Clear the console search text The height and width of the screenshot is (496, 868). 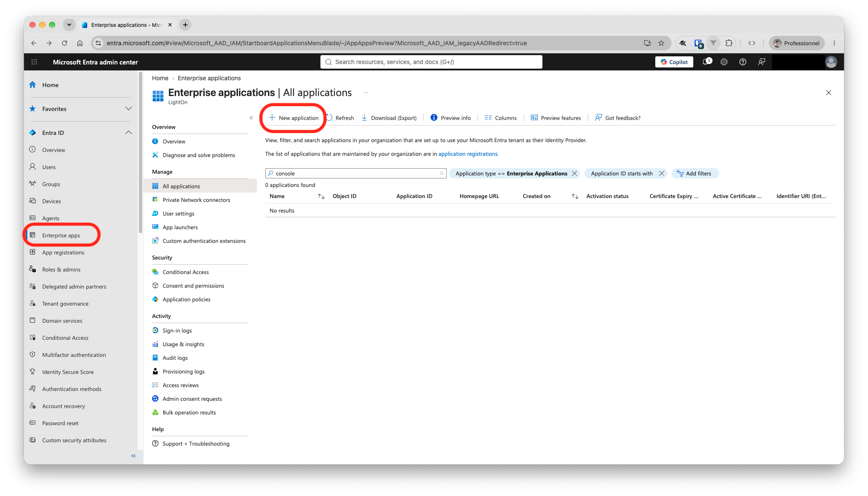point(442,173)
